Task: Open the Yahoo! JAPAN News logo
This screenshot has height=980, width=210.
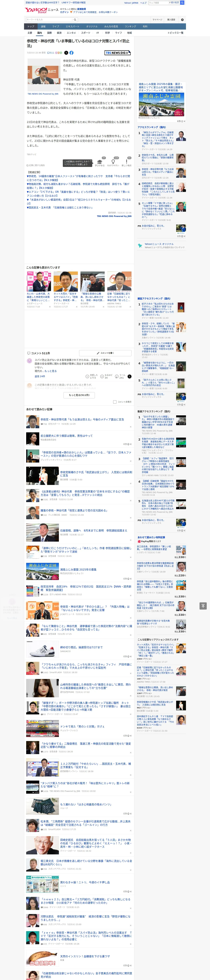Action: 42,10
